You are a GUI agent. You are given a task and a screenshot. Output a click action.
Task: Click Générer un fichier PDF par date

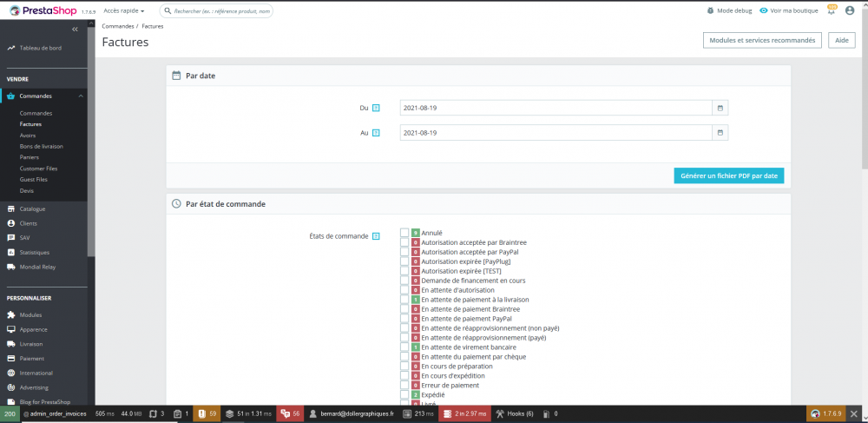tap(728, 175)
